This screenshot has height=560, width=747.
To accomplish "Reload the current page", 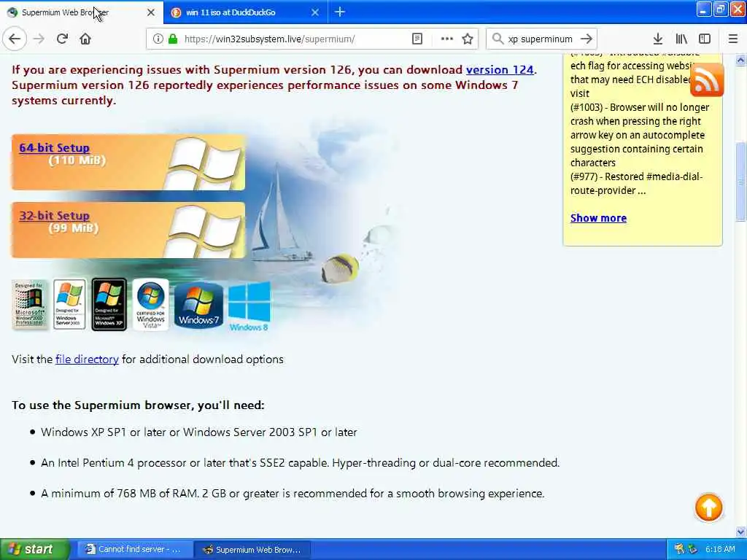I will tap(63, 39).
